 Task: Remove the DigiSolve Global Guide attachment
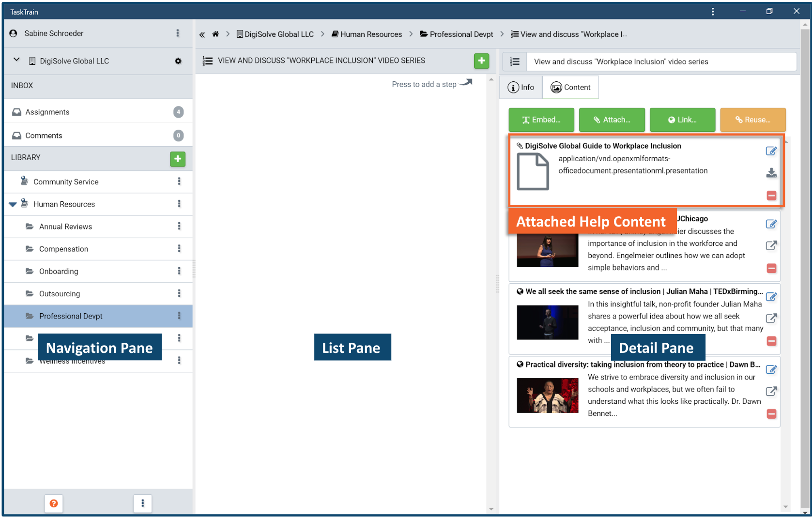point(772,196)
